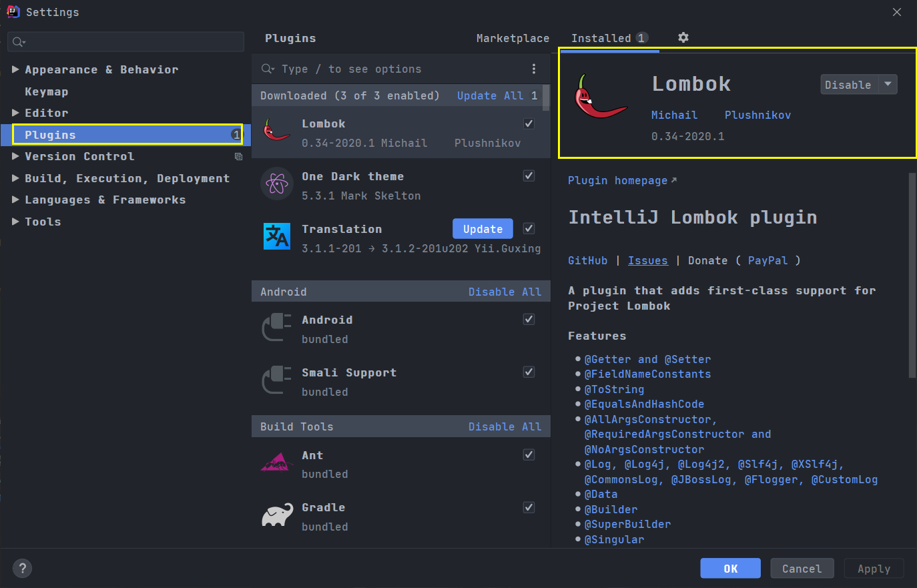Image resolution: width=917 pixels, height=588 pixels.
Task: Open the help question mark button
Action: [23, 568]
